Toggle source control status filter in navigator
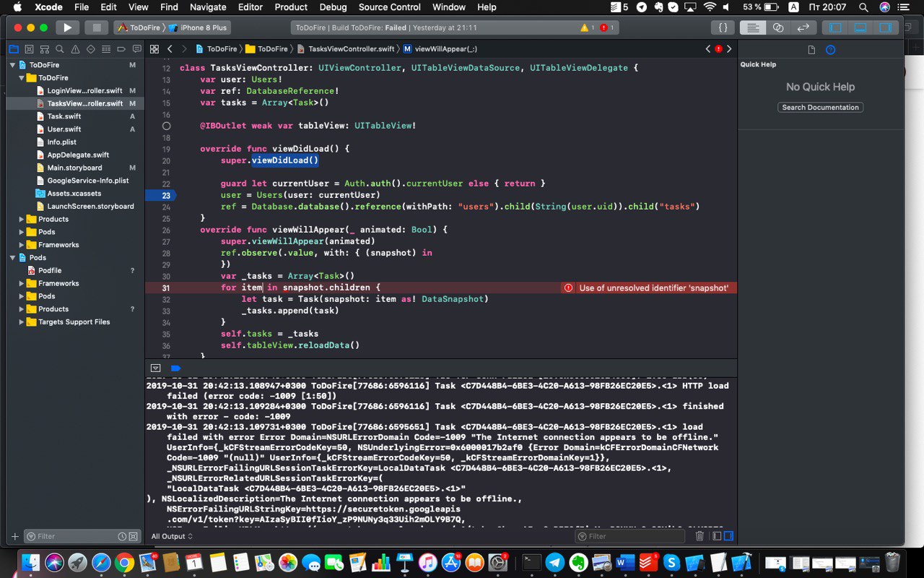The image size is (924, 578). click(134, 536)
